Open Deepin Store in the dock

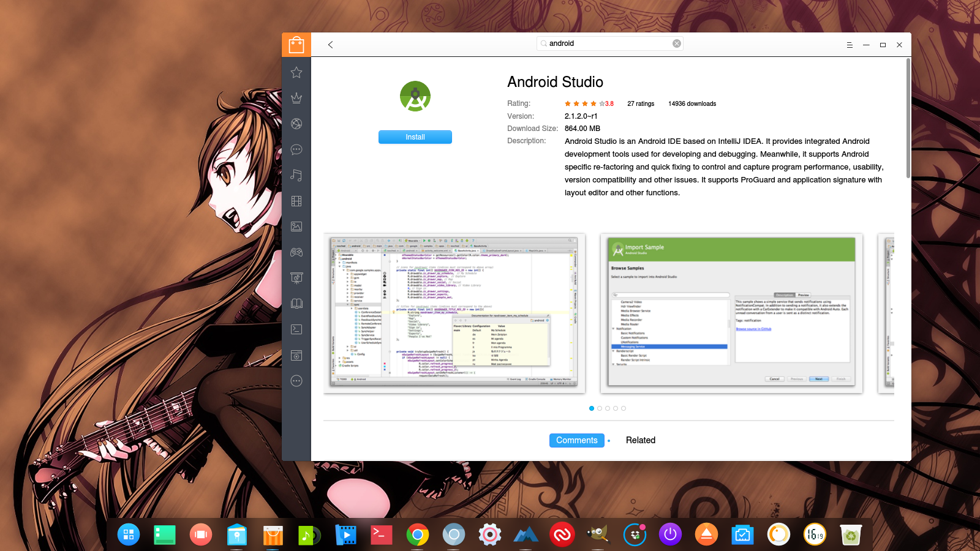pyautogui.click(x=273, y=534)
